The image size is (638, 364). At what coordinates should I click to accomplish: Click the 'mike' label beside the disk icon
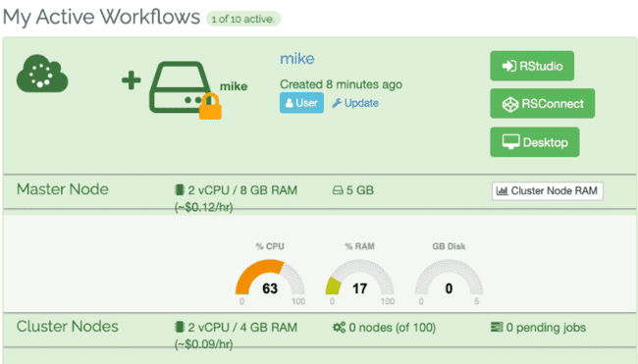coord(234,86)
